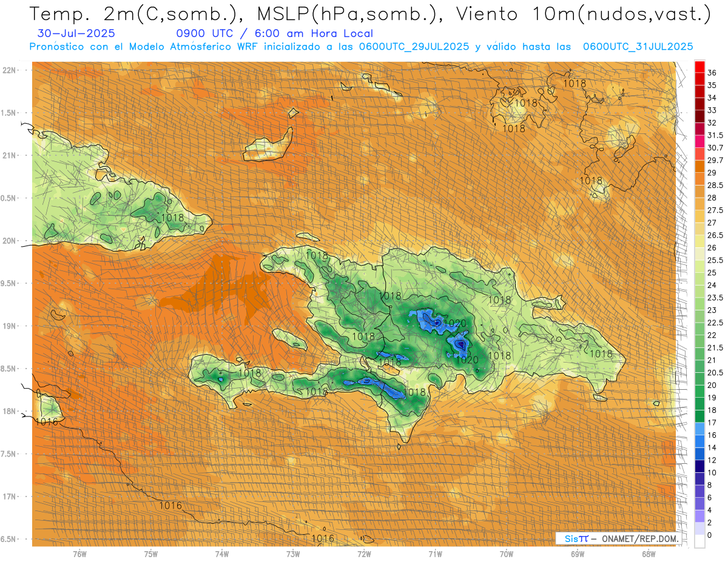Click the 36 label on color scale
This screenshot has width=728, height=562.
click(712, 73)
